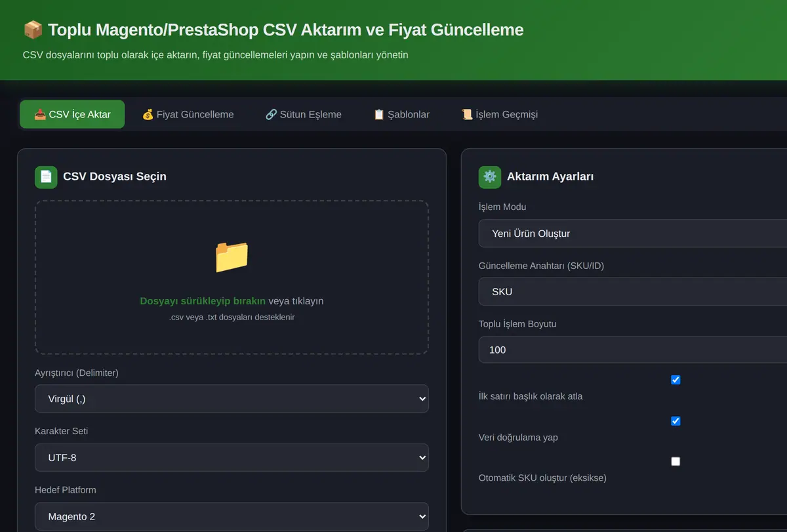Switch to Fiyat Güncelleme tab
Screen dimensions: 787x532
point(188,114)
